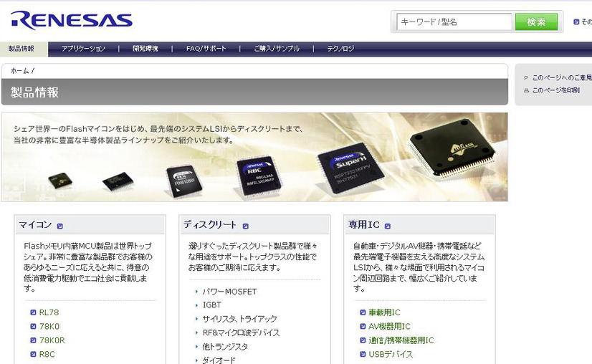This screenshot has width=592, height=364.
Task: Open 他トランジスタ link
Action: 225,347
